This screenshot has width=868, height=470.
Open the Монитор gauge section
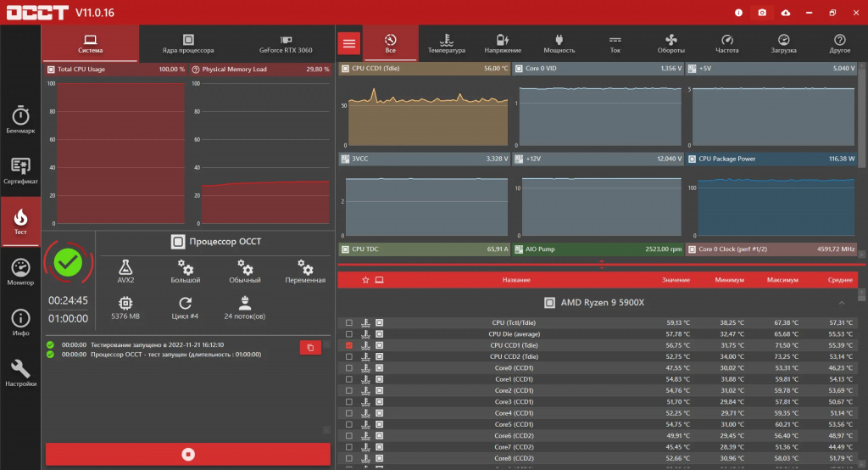pos(20,272)
